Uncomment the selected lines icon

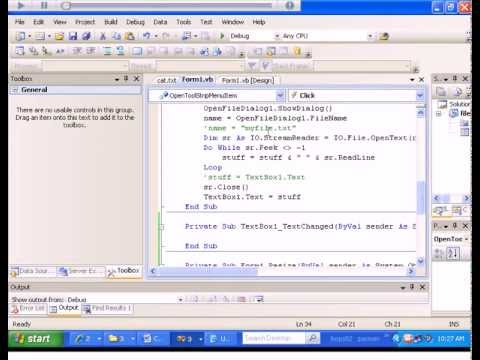coord(120,51)
